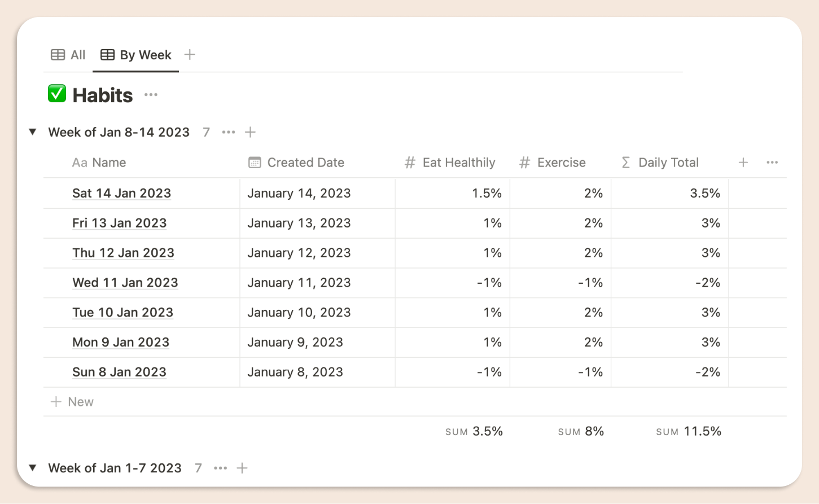Open the Wed 11 Jan 2023 entry
Image resolution: width=819 pixels, height=504 pixels.
[125, 283]
